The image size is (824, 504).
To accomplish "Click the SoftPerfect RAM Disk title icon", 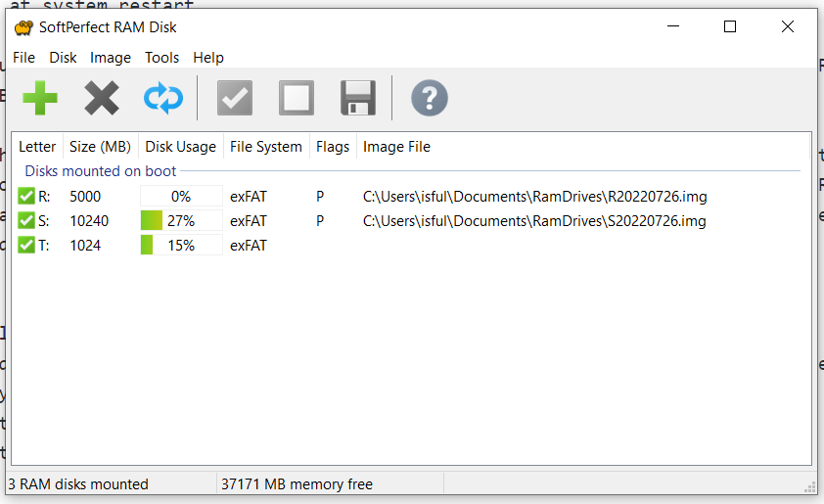I will (23, 27).
